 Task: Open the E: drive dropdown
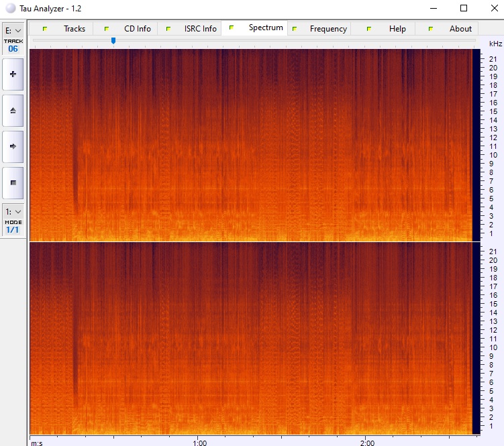[x=13, y=30]
